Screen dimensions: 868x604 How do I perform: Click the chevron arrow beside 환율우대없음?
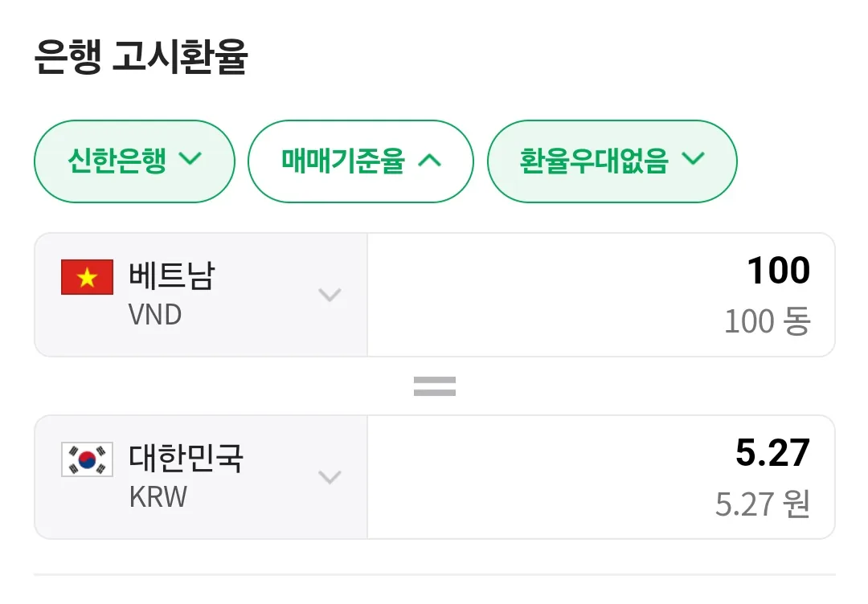click(x=693, y=159)
